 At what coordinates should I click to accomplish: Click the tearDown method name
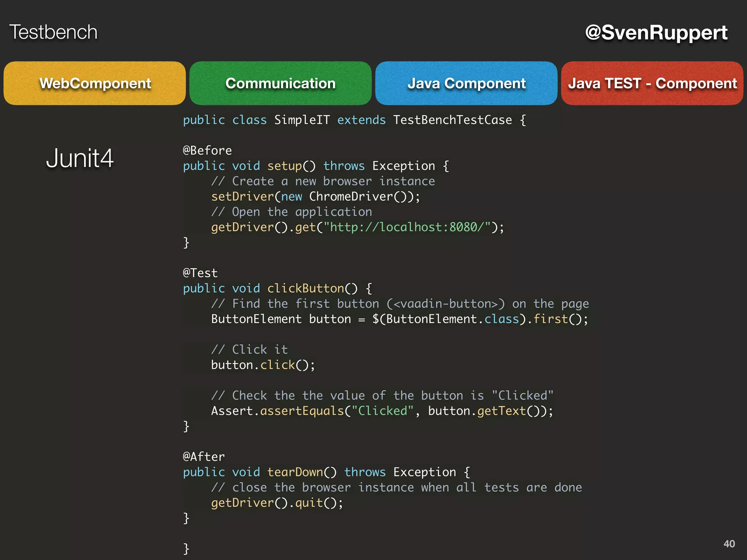295,472
